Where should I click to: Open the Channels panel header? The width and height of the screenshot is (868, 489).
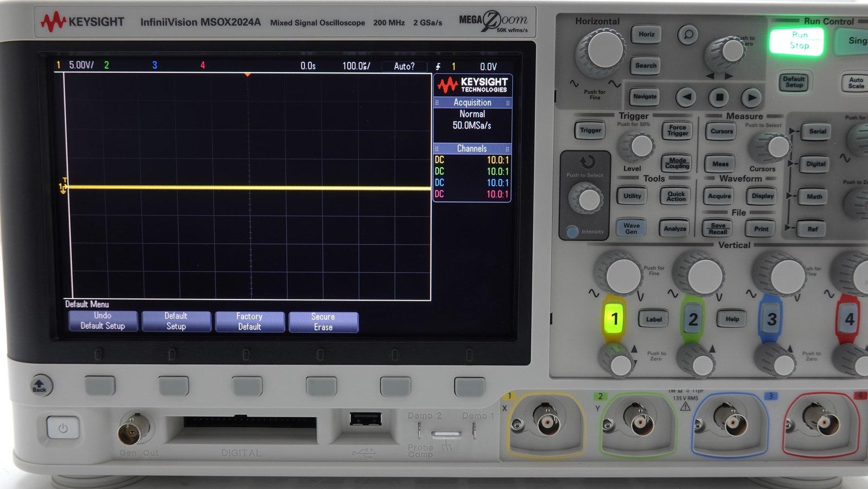click(x=472, y=149)
